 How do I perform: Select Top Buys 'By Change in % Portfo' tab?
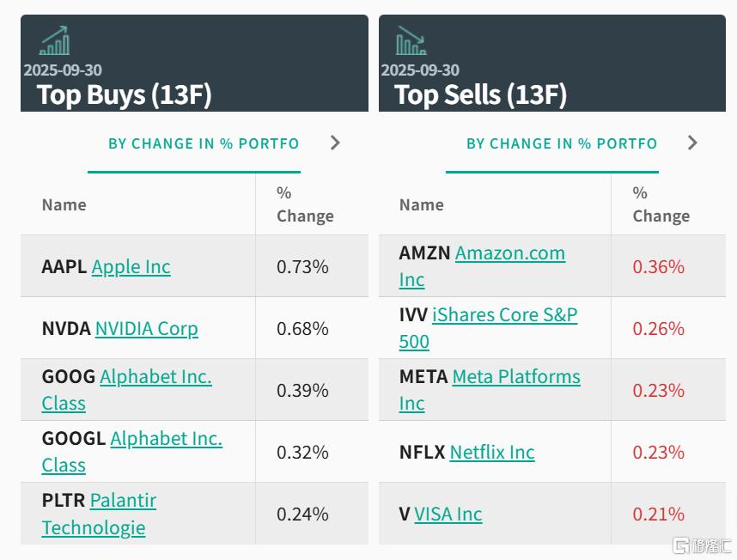coord(204,143)
